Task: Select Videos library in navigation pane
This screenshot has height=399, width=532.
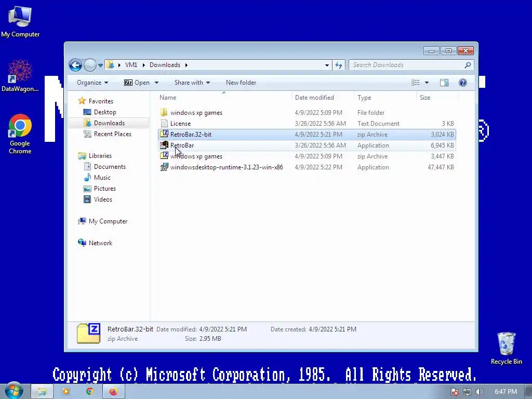Action: point(103,199)
